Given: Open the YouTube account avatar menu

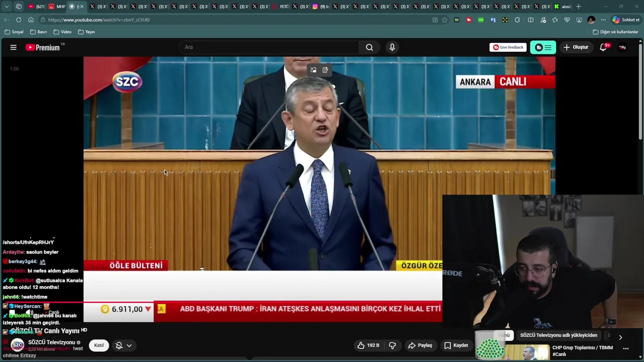Looking at the screenshot, I should [x=622, y=47].
